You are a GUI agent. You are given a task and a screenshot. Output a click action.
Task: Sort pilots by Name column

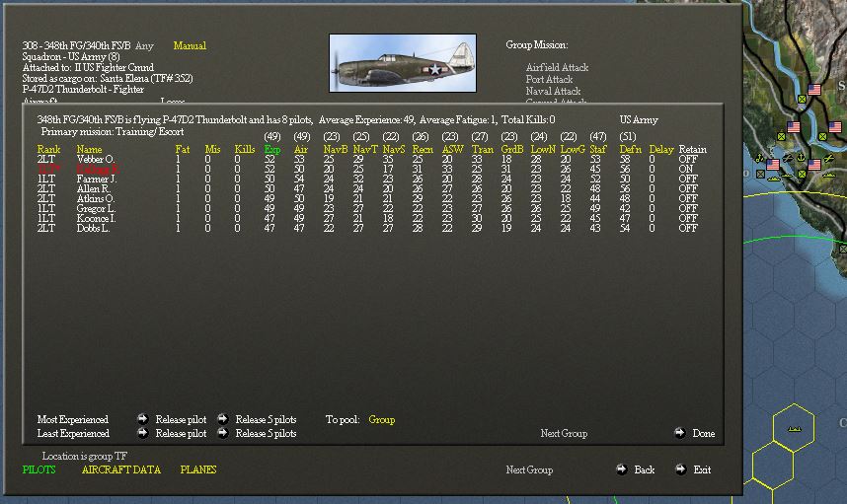tap(89, 149)
